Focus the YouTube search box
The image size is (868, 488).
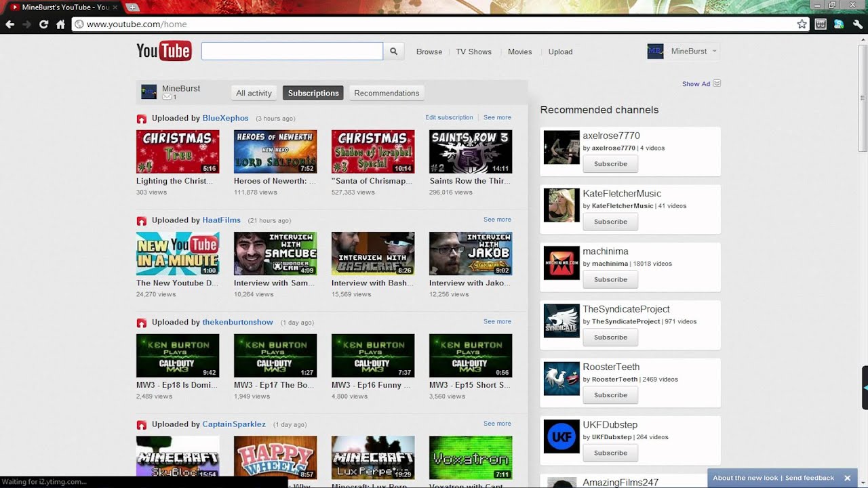(x=292, y=52)
